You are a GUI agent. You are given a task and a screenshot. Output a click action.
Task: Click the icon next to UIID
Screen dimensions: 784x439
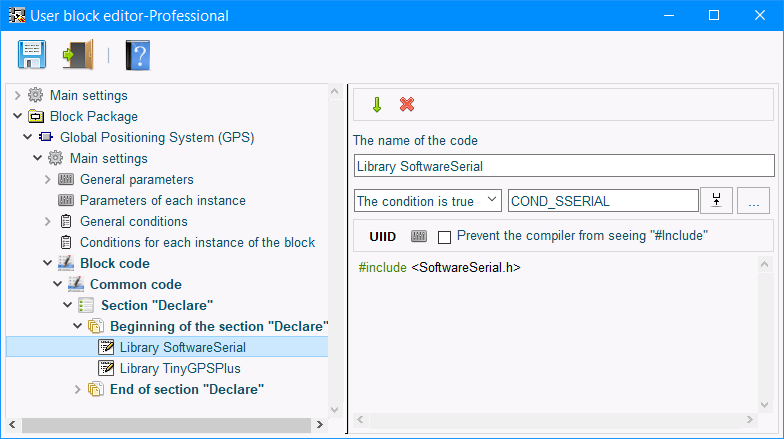click(419, 236)
